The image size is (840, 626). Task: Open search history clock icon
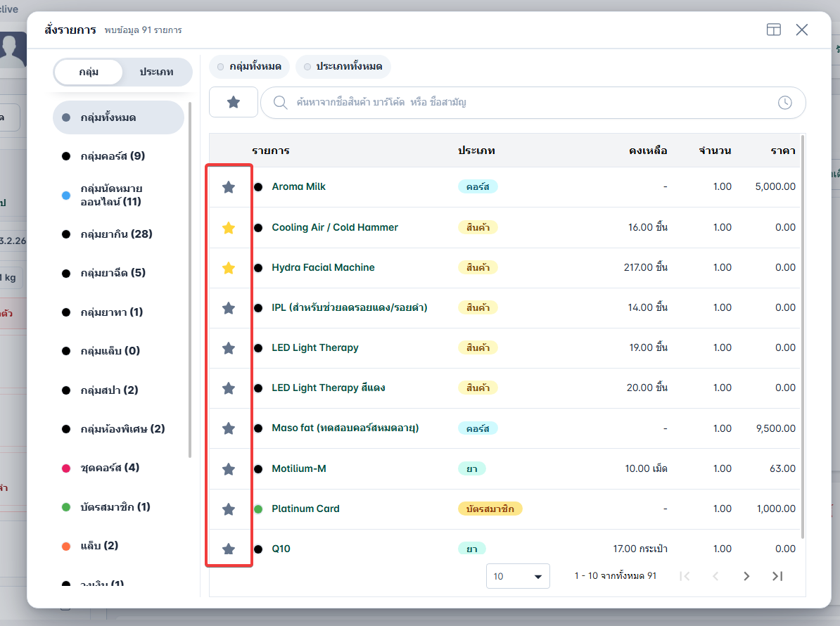785,102
